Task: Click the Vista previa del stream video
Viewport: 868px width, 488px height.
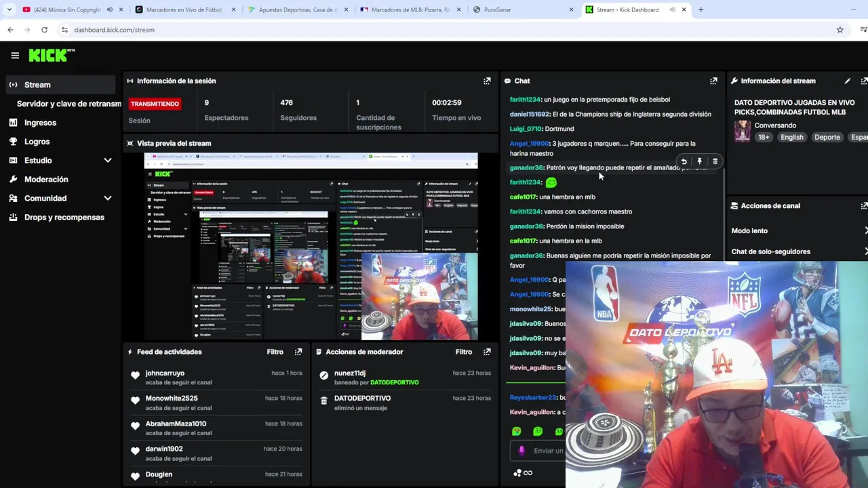Action: 311,247
